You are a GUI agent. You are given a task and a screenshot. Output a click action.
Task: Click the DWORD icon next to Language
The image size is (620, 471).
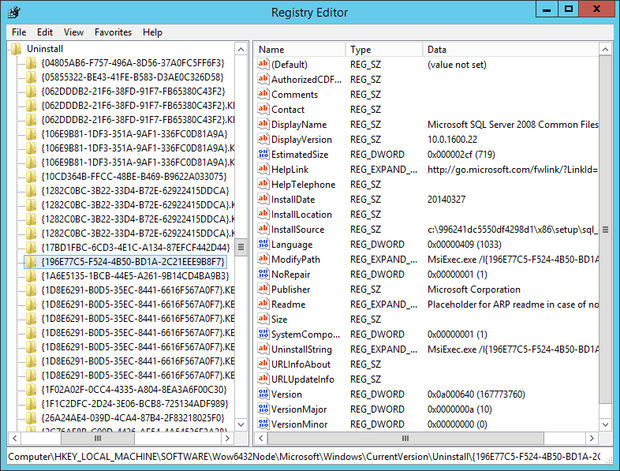pyautogui.click(x=263, y=244)
